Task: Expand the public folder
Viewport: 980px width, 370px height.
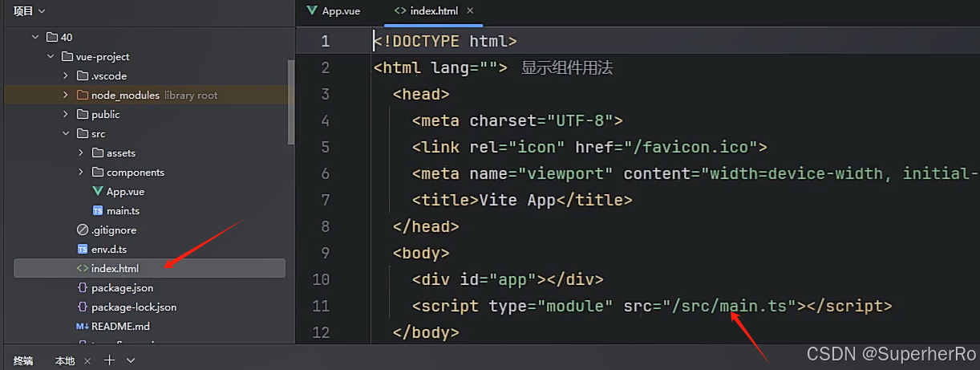Action: 66,114
